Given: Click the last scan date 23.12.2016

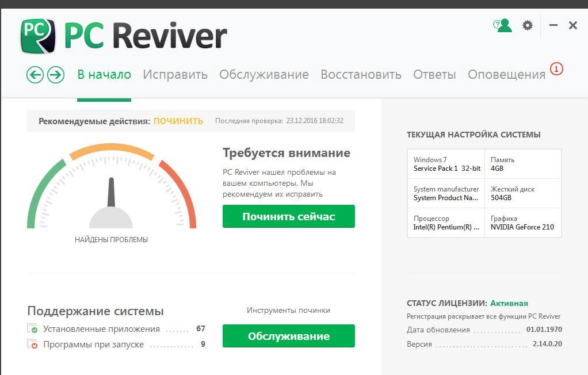Looking at the screenshot, I should (x=315, y=121).
